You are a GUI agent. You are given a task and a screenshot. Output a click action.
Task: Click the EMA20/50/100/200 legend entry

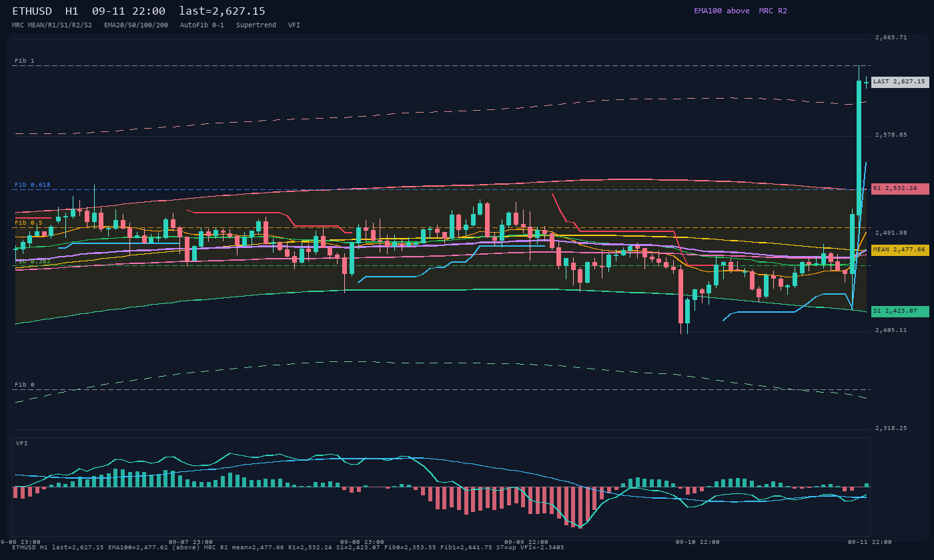[x=136, y=25]
